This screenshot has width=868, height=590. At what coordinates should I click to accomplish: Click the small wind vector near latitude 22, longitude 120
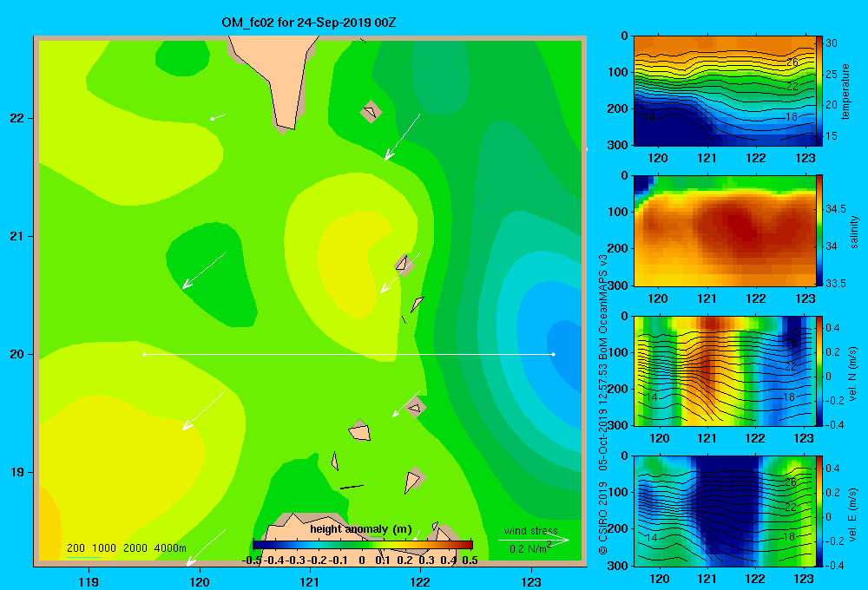218,117
